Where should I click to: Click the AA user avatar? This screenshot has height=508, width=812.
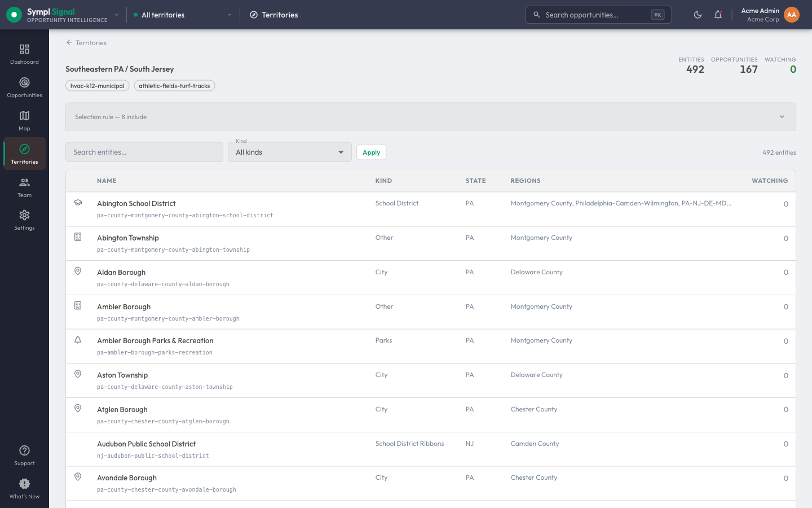point(792,15)
